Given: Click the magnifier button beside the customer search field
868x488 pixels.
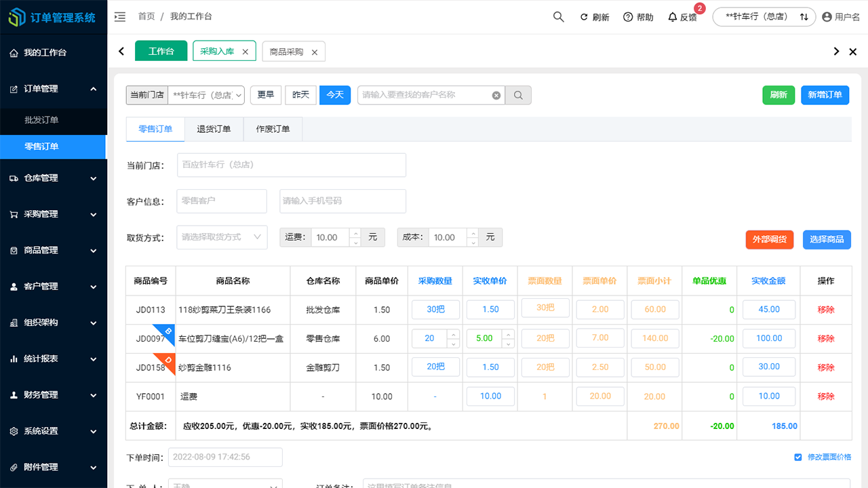Looking at the screenshot, I should point(518,95).
